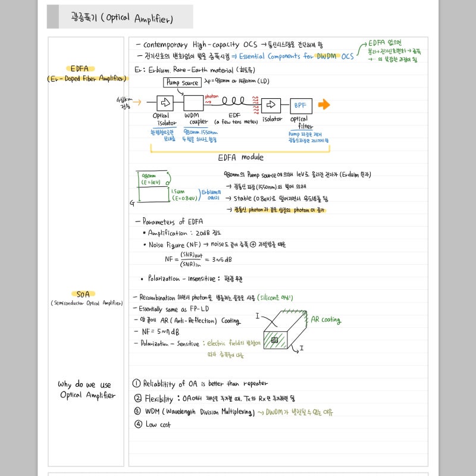The height and width of the screenshot is (476, 476).
Task: Click the "WDM coupler" label
Action: tap(196, 118)
